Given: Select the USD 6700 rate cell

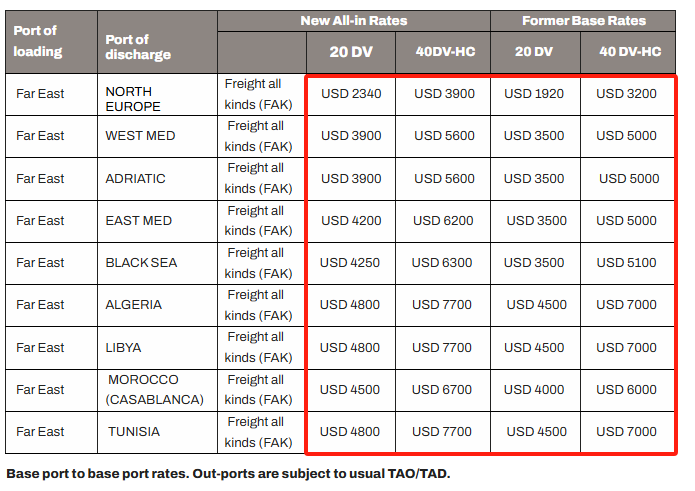Looking at the screenshot, I should pos(442,390).
